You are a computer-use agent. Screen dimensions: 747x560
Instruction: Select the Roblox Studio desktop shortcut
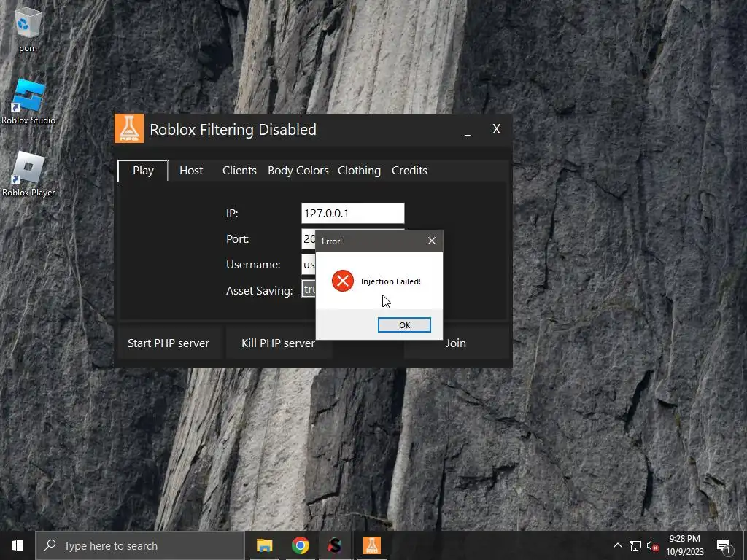(x=28, y=101)
